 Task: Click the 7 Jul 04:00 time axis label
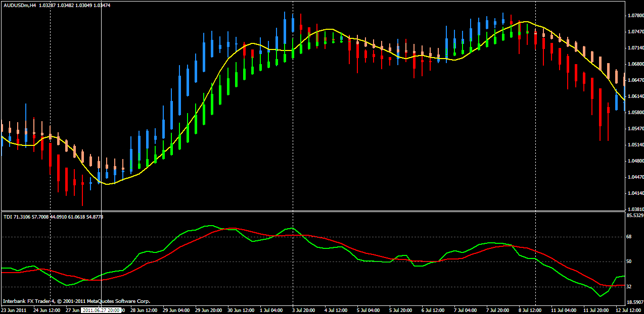pos(467,310)
